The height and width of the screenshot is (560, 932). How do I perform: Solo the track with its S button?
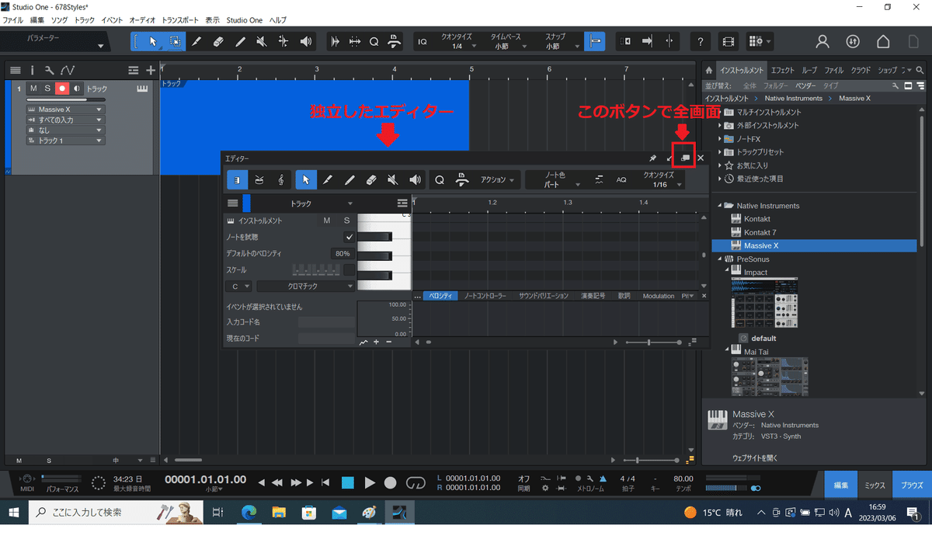(x=47, y=89)
